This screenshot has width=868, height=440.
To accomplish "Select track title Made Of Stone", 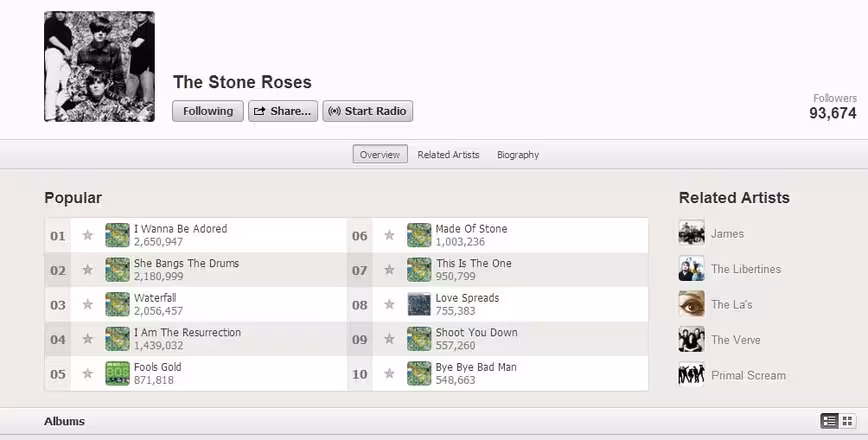I will [x=471, y=229].
